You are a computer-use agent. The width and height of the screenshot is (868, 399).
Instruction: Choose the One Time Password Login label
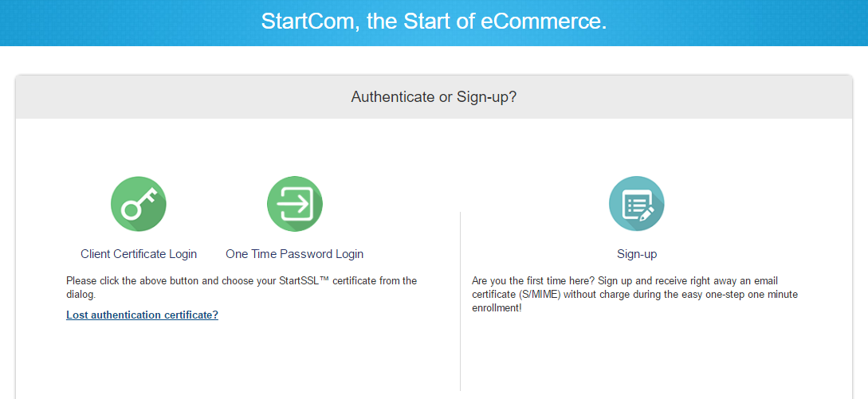coord(294,254)
